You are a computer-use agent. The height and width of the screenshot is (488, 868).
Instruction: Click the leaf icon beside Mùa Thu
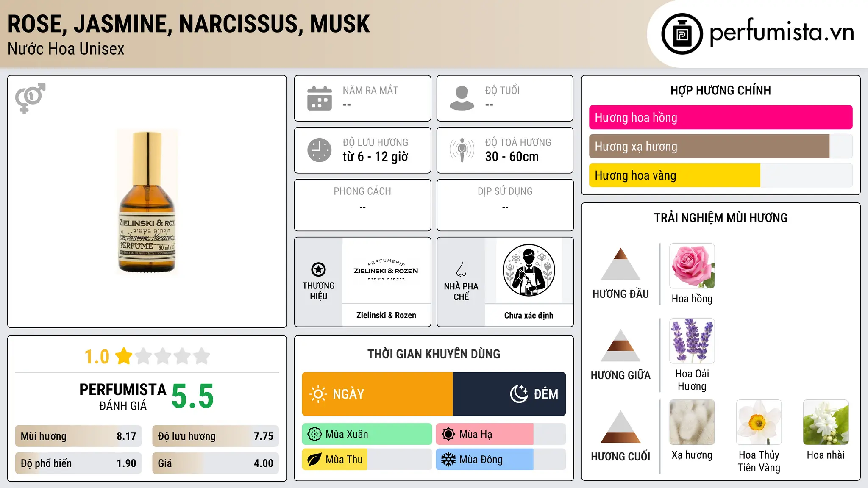pyautogui.click(x=314, y=460)
